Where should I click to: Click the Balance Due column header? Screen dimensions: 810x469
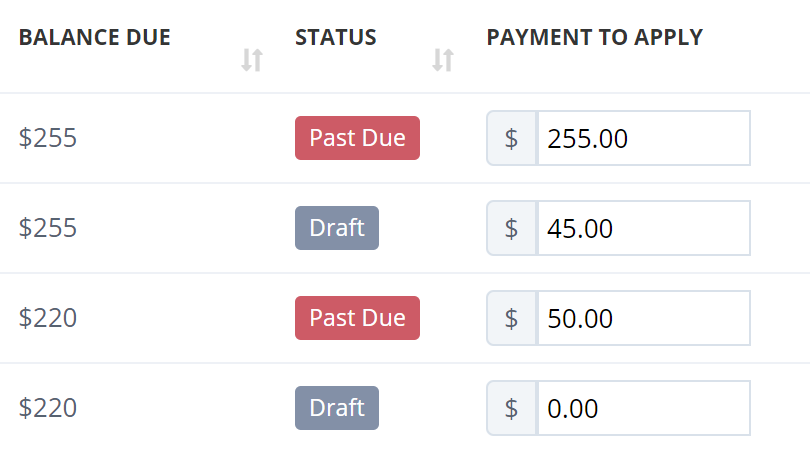coord(95,37)
